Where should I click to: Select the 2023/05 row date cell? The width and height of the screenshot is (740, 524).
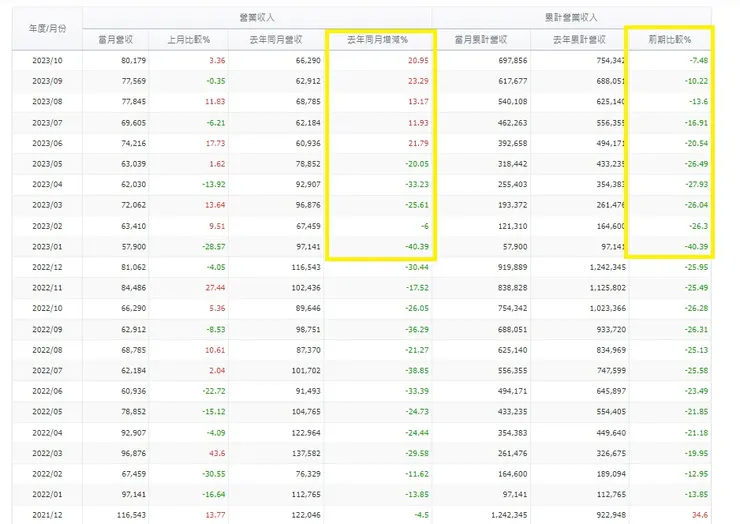pyautogui.click(x=47, y=164)
